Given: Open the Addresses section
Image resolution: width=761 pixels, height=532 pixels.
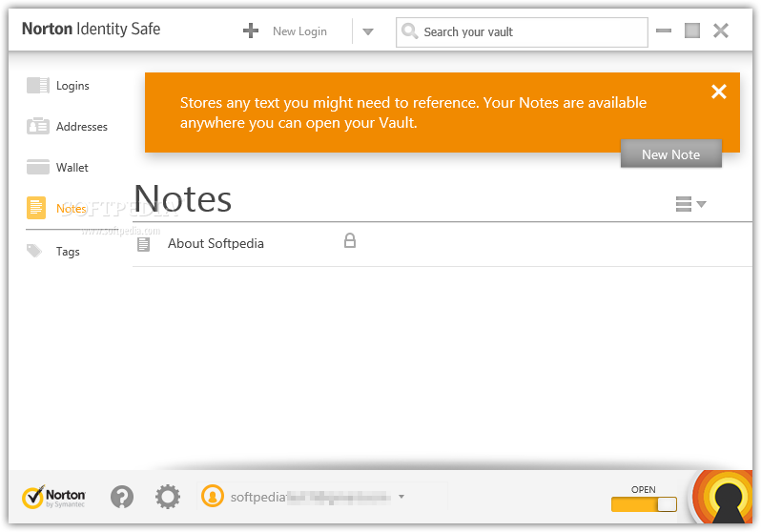Looking at the screenshot, I should (82, 127).
